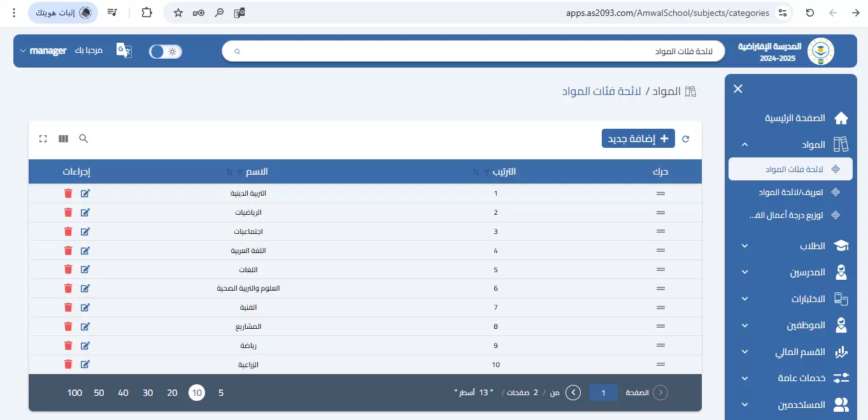Click the page number input field
This screenshot has width=868, height=420.
(x=603, y=393)
